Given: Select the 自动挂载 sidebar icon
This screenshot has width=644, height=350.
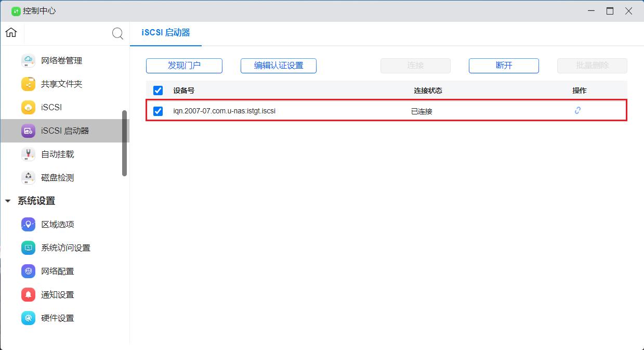Looking at the screenshot, I should pos(28,154).
